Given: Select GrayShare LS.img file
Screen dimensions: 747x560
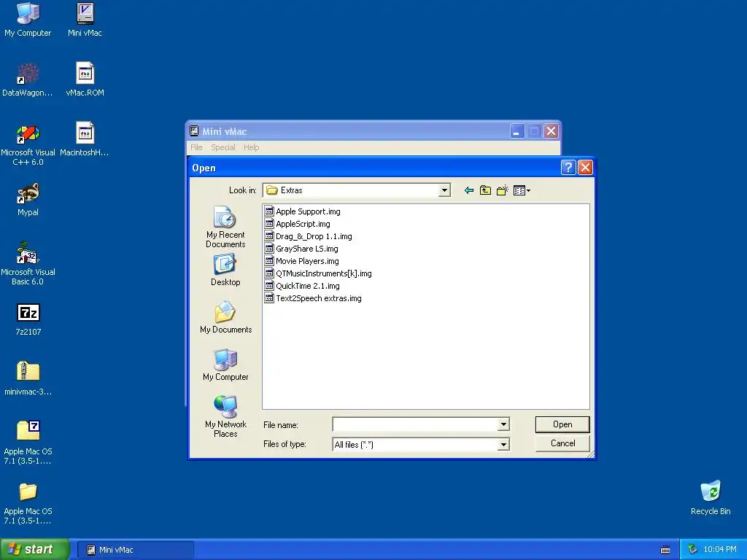Looking at the screenshot, I should pos(301,249).
